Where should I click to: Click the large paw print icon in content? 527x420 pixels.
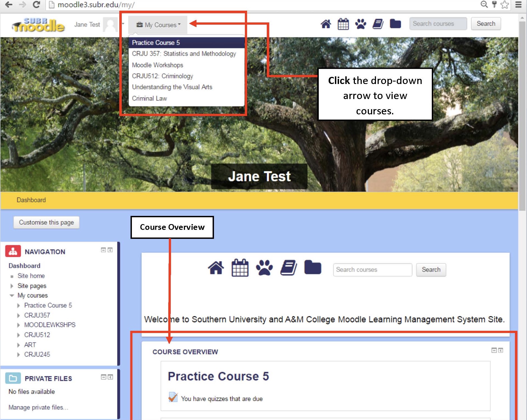pyautogui.click(x=264, y=268)
